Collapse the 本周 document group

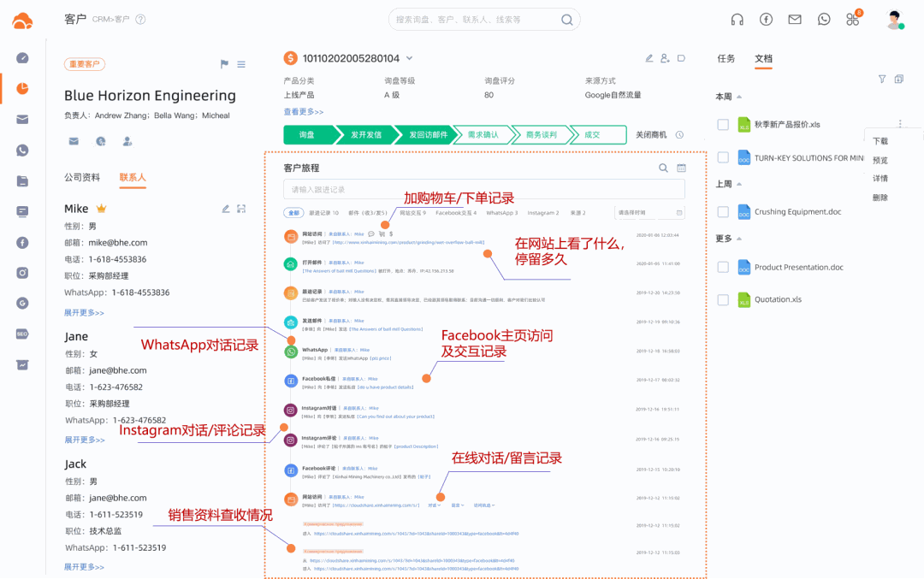click(x=739, y=97)
